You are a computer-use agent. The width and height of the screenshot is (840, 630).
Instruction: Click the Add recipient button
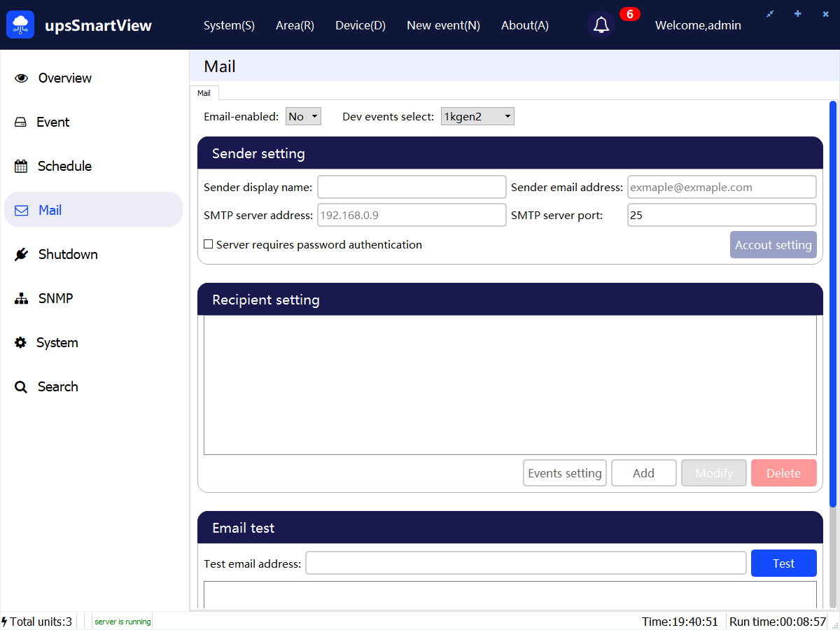643,473
